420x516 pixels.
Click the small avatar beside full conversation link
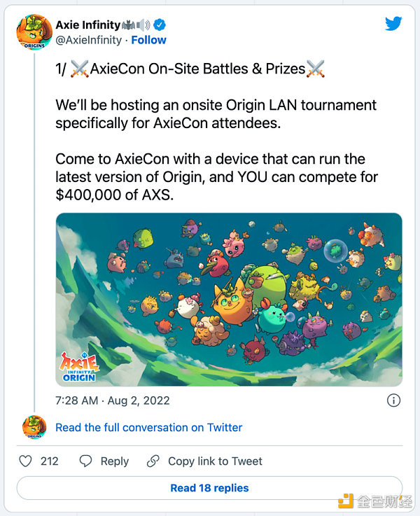(x=34, y=427)
